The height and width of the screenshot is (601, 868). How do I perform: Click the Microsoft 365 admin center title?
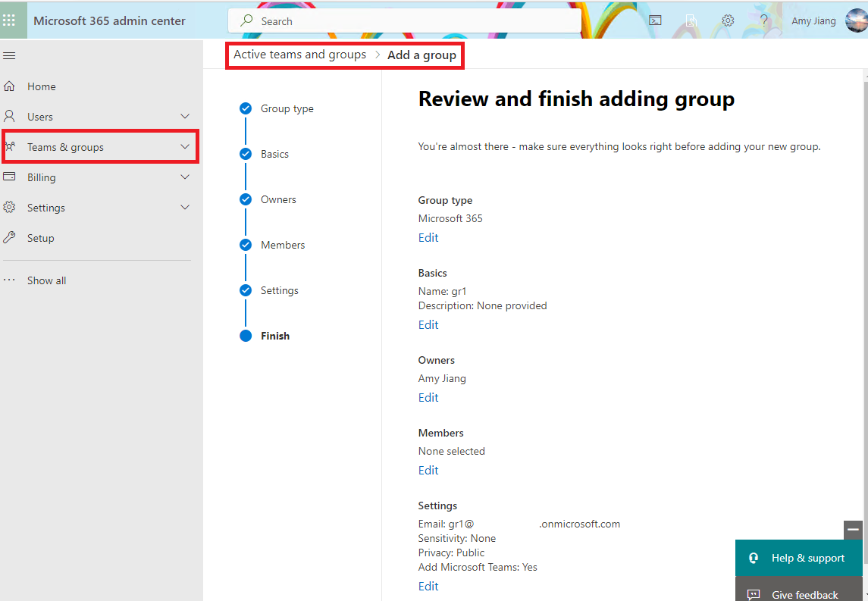pos(109,20)
